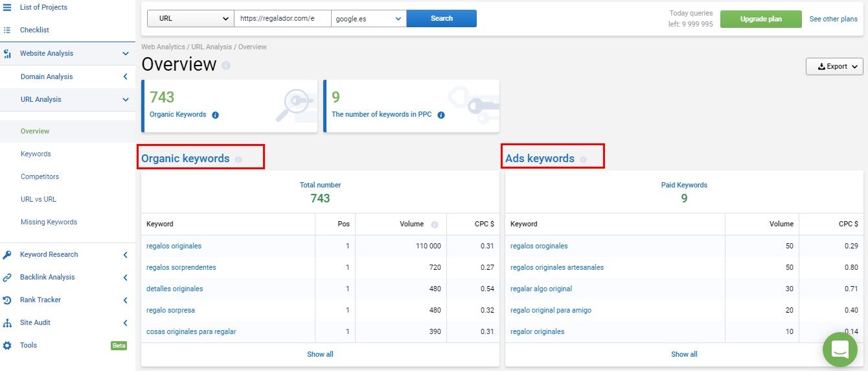868x371 pixels.
Task: Click the info icon beside Organic Keywords count
Action: click(215, 115)
